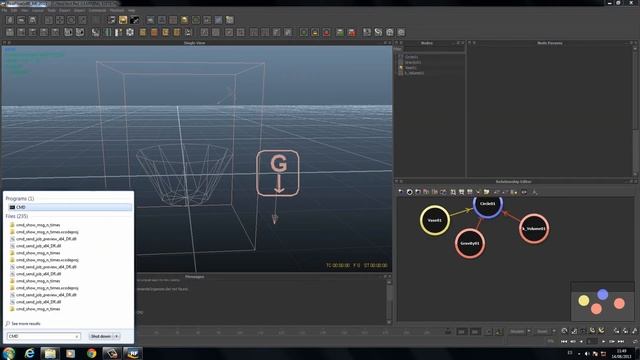Viewport: 640px width, 360px height.
Task: Open the Tools menu
Action: tap(51, 10)
